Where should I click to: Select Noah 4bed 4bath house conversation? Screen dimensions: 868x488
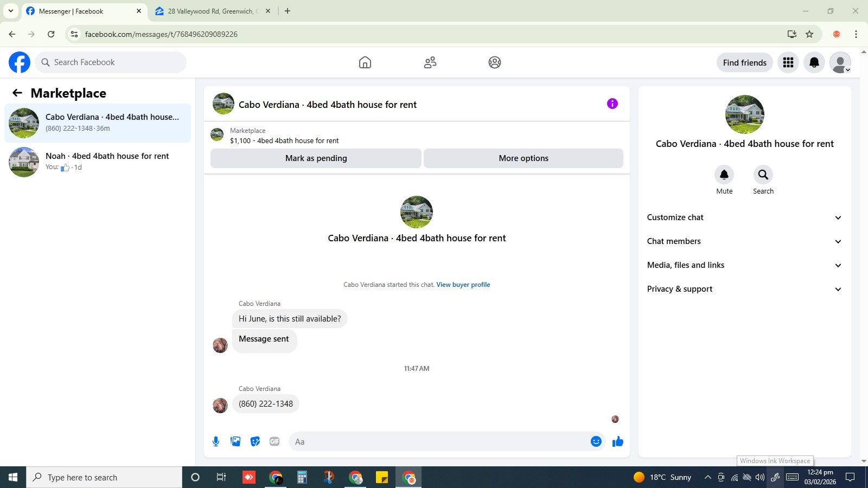pyautogui.click(x=98, y=162)
